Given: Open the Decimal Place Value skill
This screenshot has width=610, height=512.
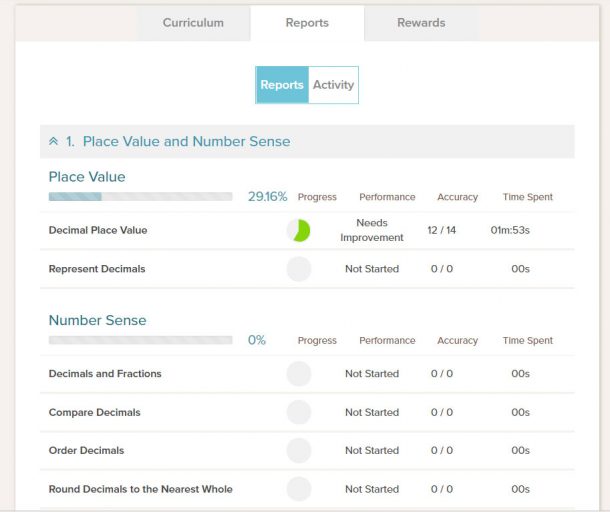Looking at the screenshot, I should point(98,230).
